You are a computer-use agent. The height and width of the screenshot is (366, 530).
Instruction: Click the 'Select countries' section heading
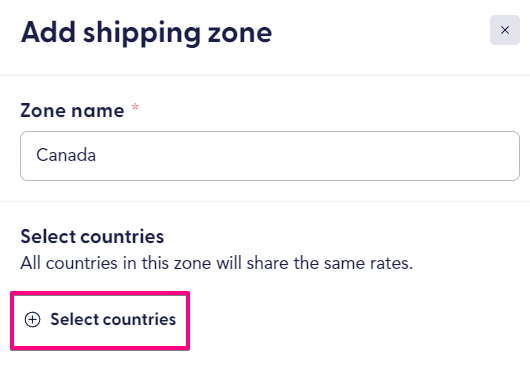click(92, 236)
